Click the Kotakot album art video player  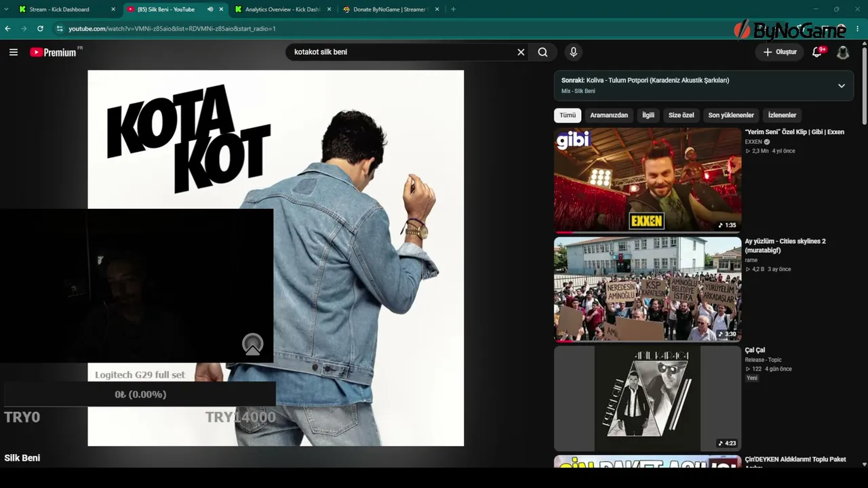point(275,258)
